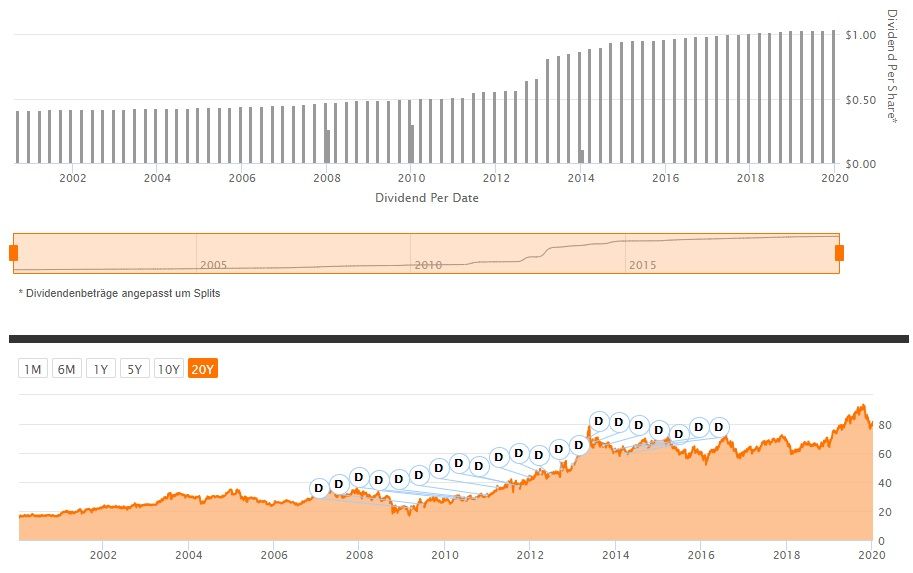Click the first dividend bar on the left

coord(17,137)
